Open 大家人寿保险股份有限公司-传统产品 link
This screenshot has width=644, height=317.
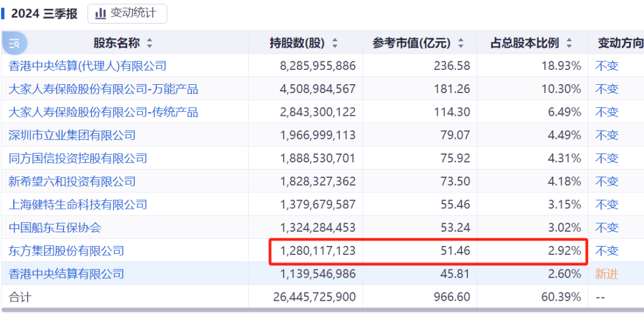tap(103, 112)
